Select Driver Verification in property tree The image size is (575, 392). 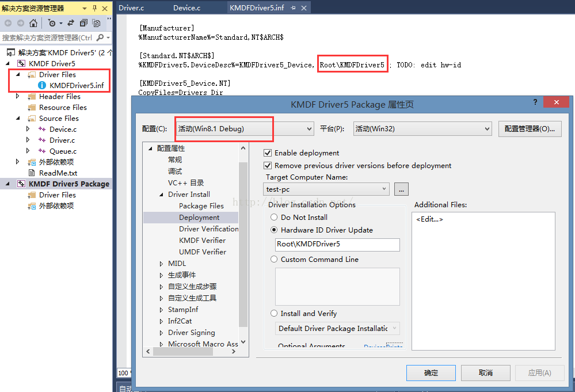[209, 229]
